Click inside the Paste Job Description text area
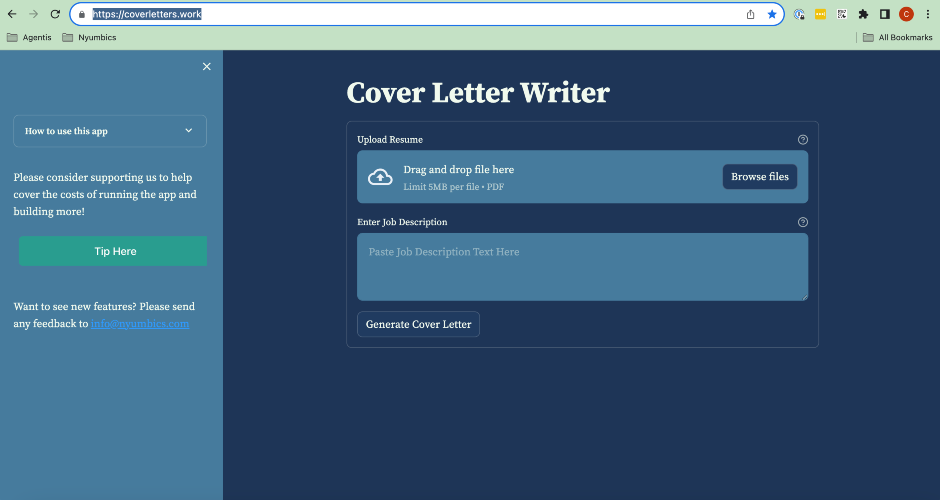This screenshot has width=940, height=500. point(582,267)
